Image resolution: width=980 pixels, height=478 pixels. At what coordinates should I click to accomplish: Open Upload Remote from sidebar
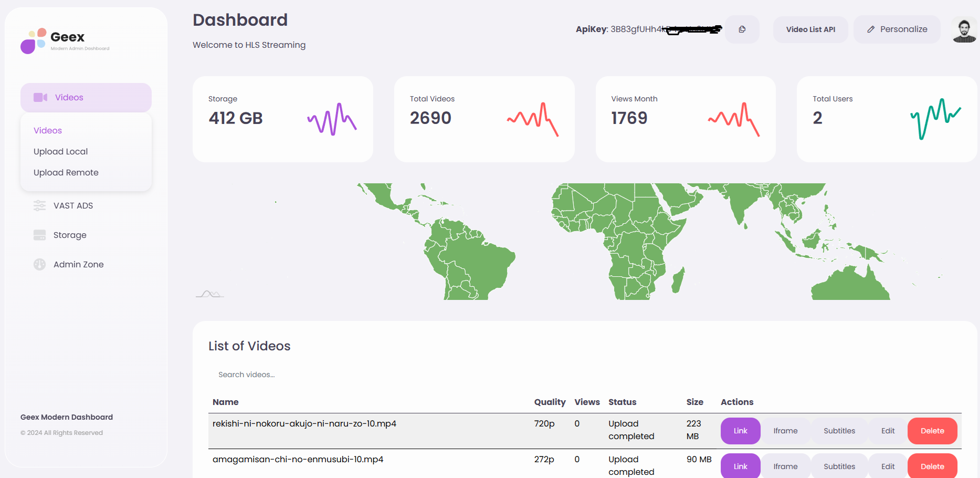tap(66, 173)
